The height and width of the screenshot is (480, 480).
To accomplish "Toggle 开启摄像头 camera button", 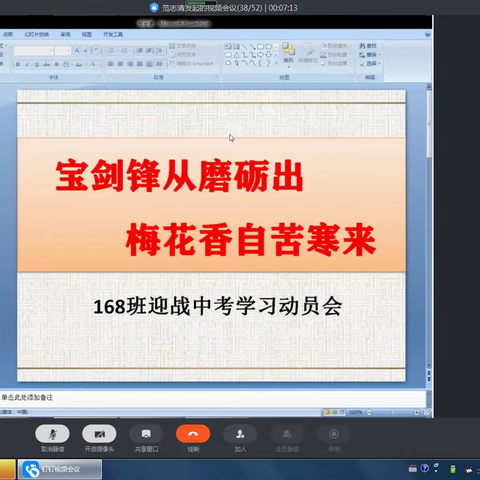I will pos(99,434).
